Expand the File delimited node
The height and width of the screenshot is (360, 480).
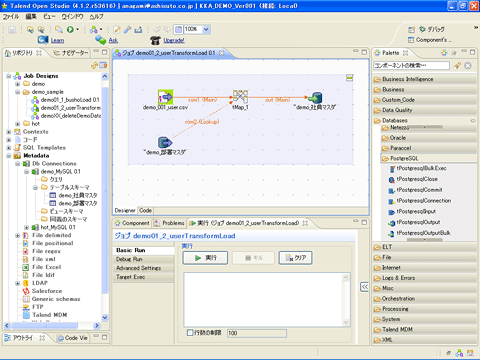click(x=17, y=235)
